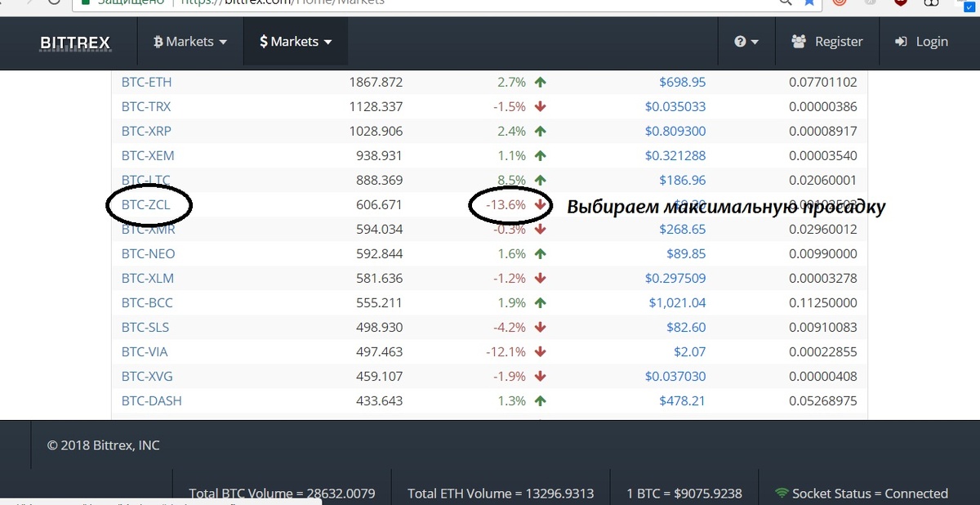Screen dimensions: 980x505
Task: Click the red down arrow in BTC-XVG row
Action: (540, 377)
